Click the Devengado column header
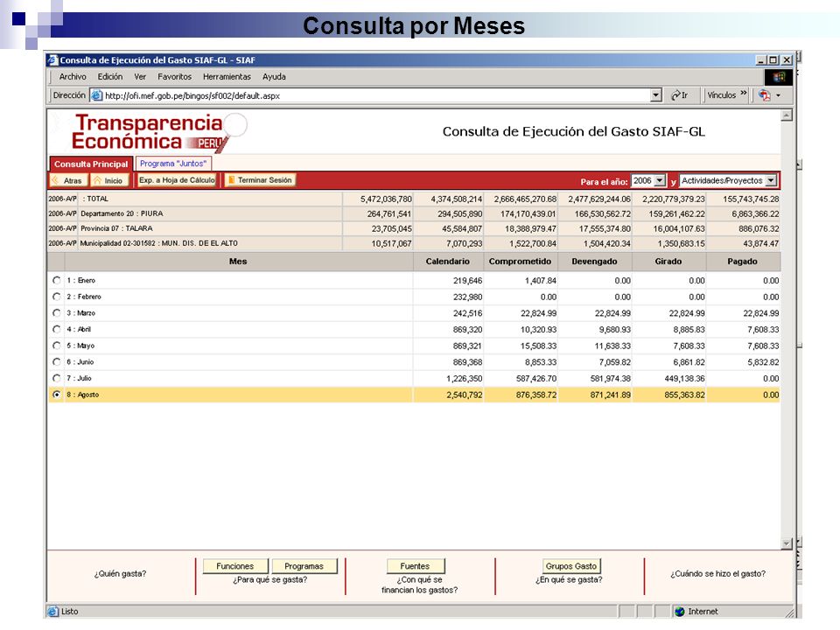 point(595,262)
